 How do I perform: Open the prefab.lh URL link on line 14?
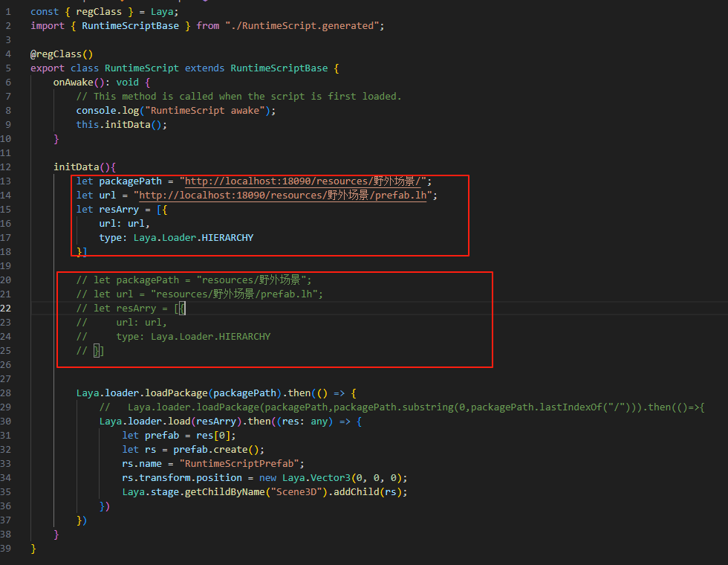283,195
